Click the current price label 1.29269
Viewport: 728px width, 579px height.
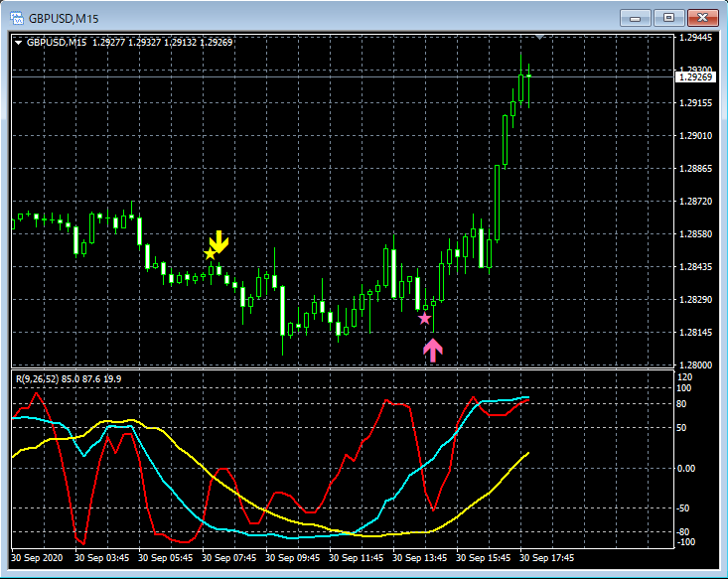pyautogui.click(x=695, y=77)
